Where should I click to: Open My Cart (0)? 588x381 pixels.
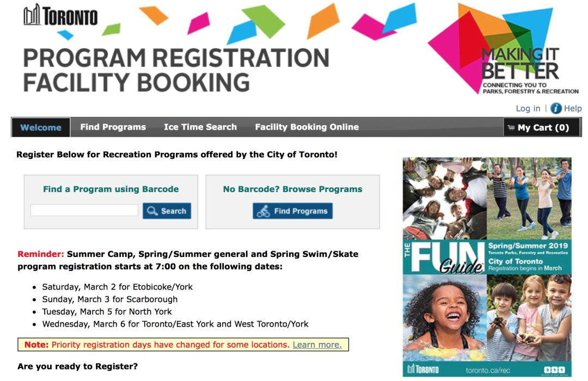pyautogui.click(x=542, y=127)
